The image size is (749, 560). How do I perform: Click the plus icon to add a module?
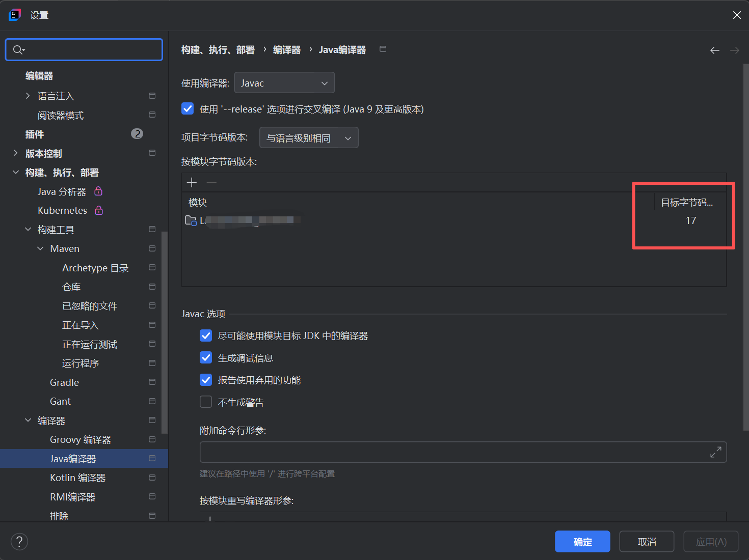pyautogui.click(x=192, y=182)
